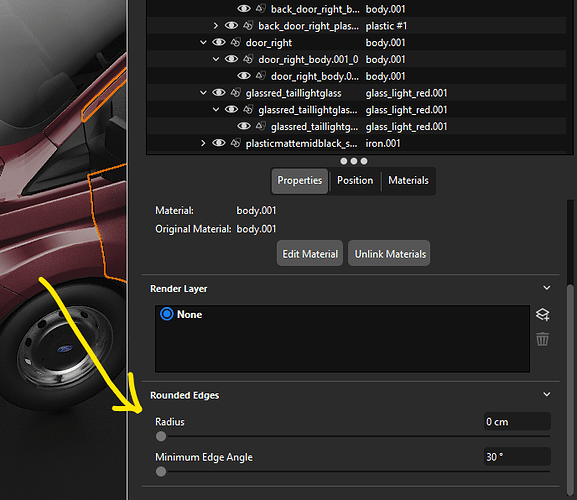The height and width of the screenshot is (500, 577).
Task: Expand the plasticmattemidblack_s... tree node
Action: (x=203, y=143)
